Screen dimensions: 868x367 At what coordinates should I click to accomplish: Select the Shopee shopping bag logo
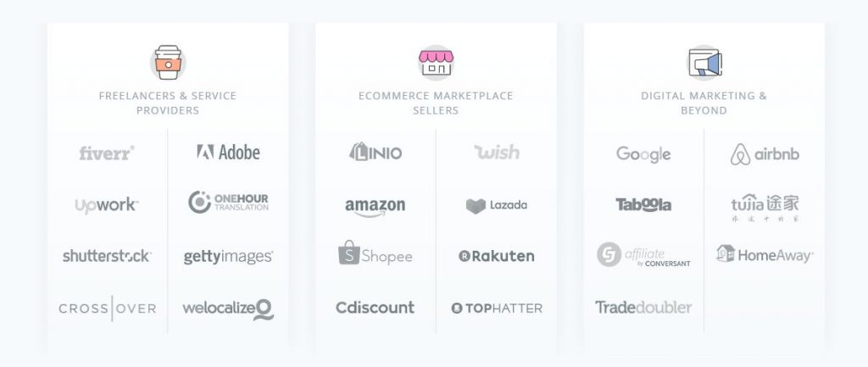pyautogui.click(x=375, y=253)
